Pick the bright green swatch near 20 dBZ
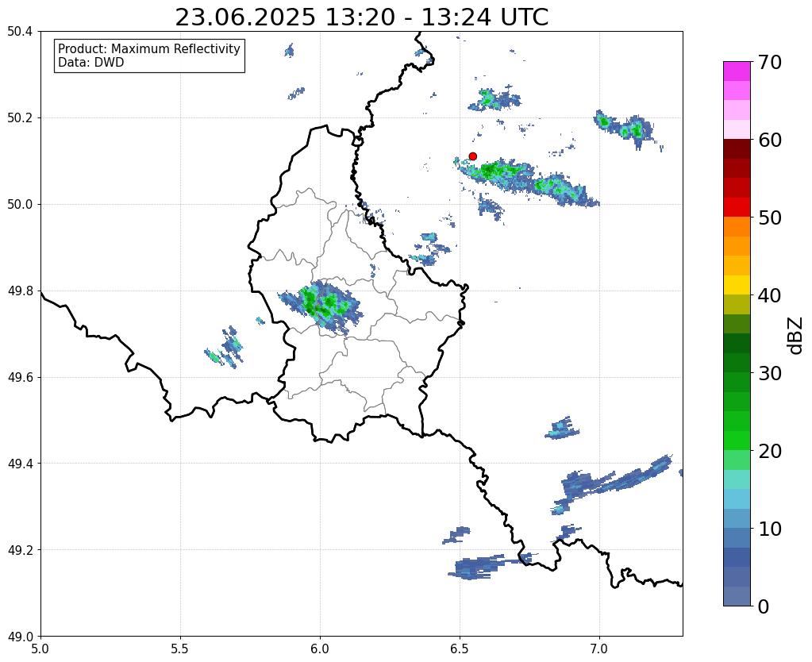The height and width of the screenshot is (662, 812). 737,441
